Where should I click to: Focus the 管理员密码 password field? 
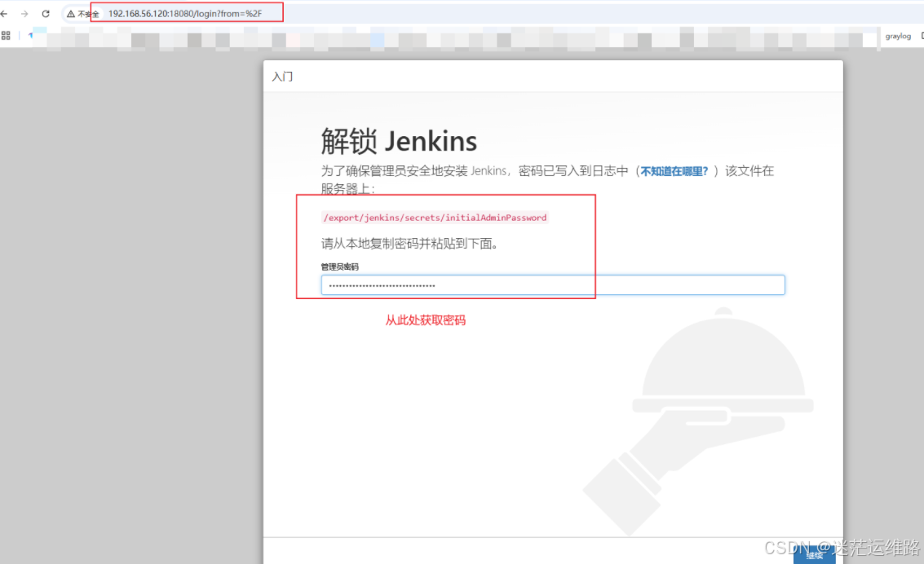pos(553,285)
